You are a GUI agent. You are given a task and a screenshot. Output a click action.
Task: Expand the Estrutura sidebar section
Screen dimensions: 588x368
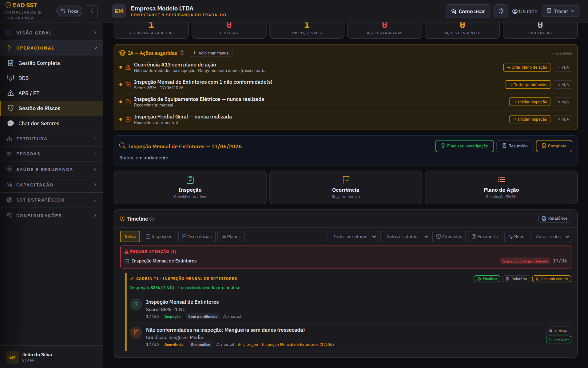pyautogui.click(x=52, y=139)
